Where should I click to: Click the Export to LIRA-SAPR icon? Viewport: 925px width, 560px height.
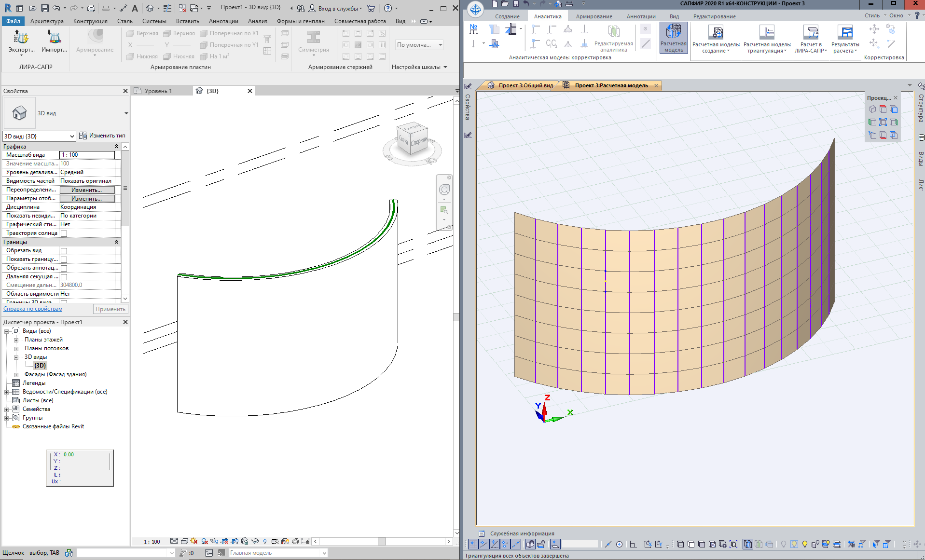tap(21, 38)
